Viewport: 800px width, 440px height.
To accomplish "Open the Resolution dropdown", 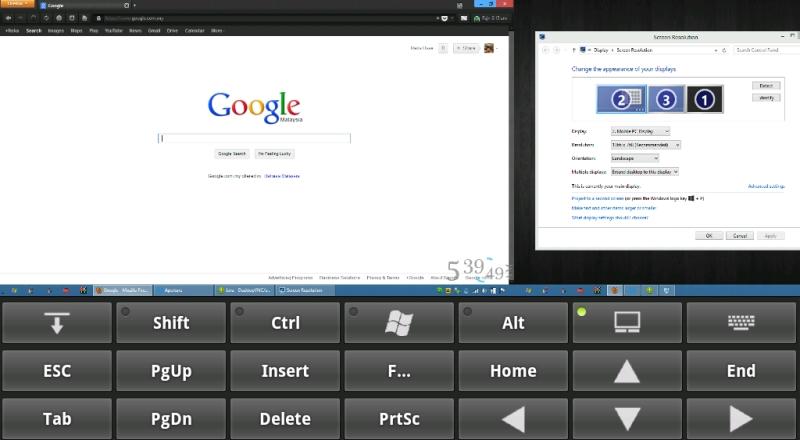I will pyautogui.click(x=646, y=145).
